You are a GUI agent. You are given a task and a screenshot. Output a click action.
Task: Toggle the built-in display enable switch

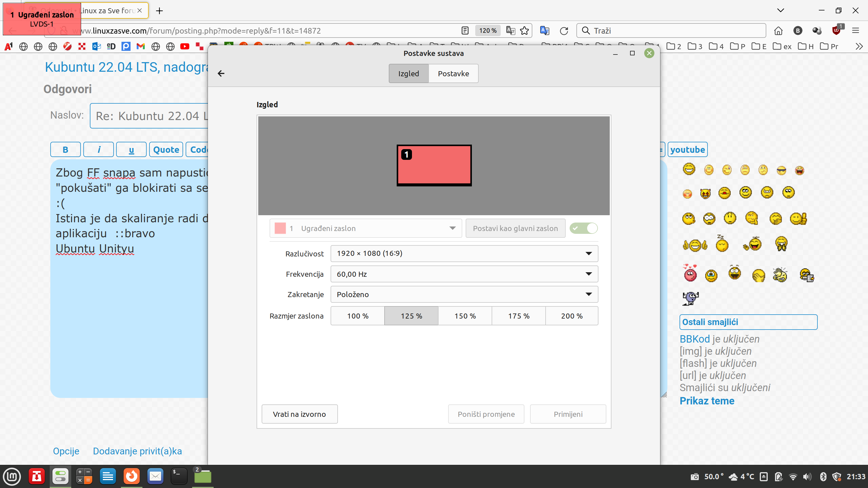[x=583, y=228]
